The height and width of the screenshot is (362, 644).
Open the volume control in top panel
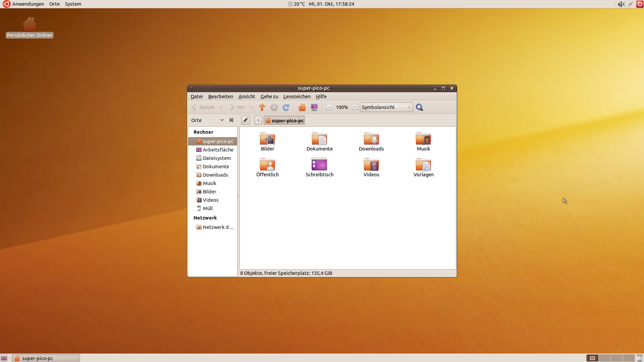pos(621,4)
